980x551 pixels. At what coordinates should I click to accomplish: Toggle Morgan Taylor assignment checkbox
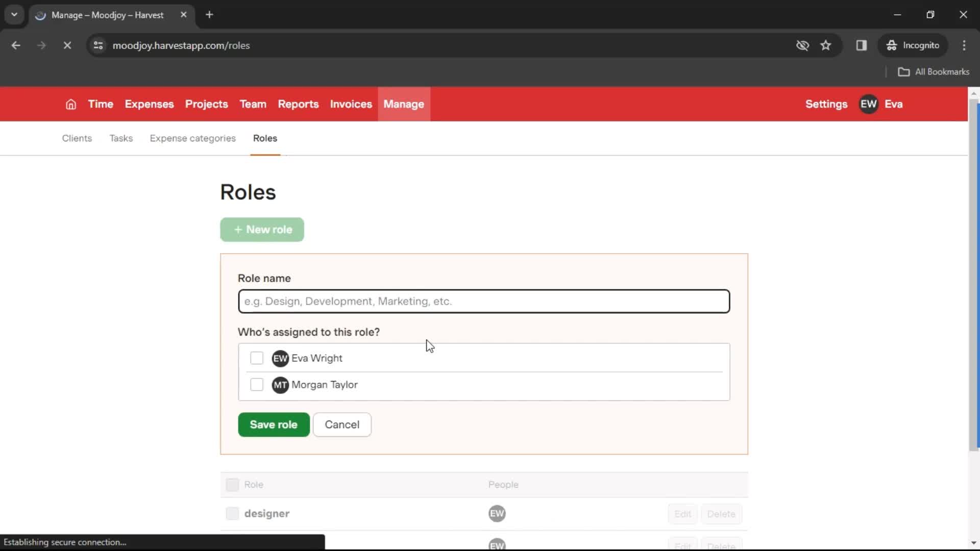[x=256, y=384]
